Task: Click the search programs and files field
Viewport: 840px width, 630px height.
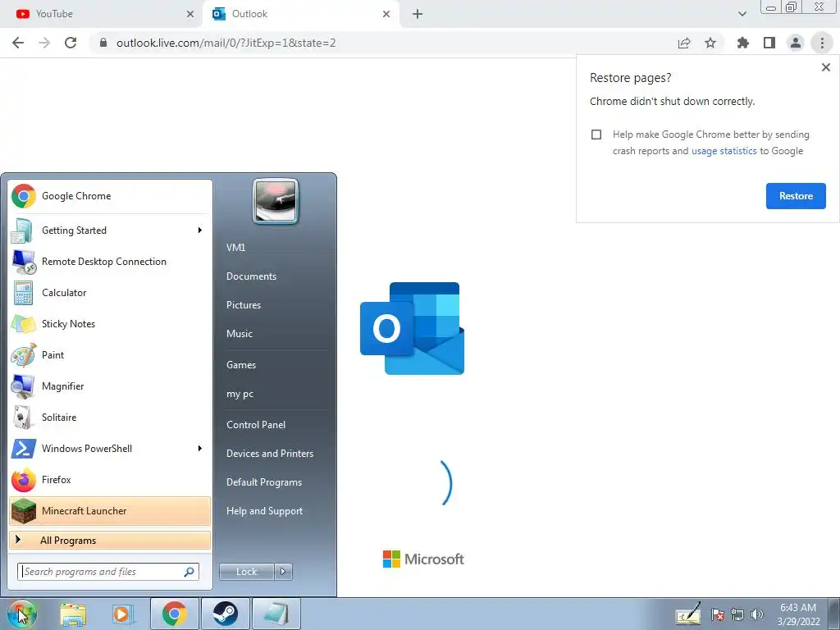Action: point(107,572)
